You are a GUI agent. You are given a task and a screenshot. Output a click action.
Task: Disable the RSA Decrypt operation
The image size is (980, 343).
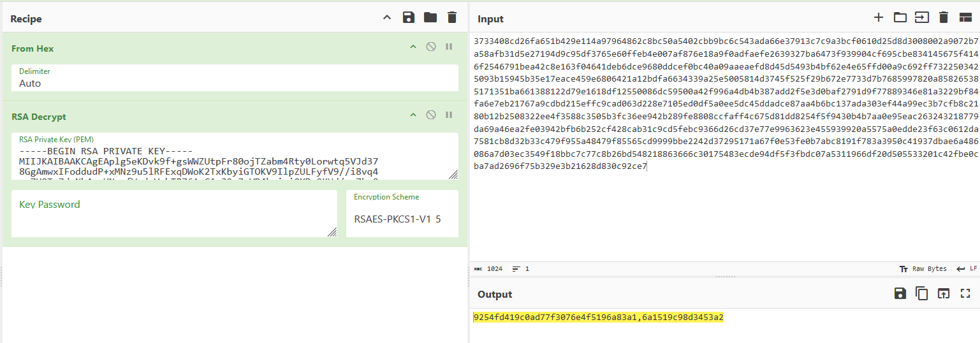click(x=431, y=115)
